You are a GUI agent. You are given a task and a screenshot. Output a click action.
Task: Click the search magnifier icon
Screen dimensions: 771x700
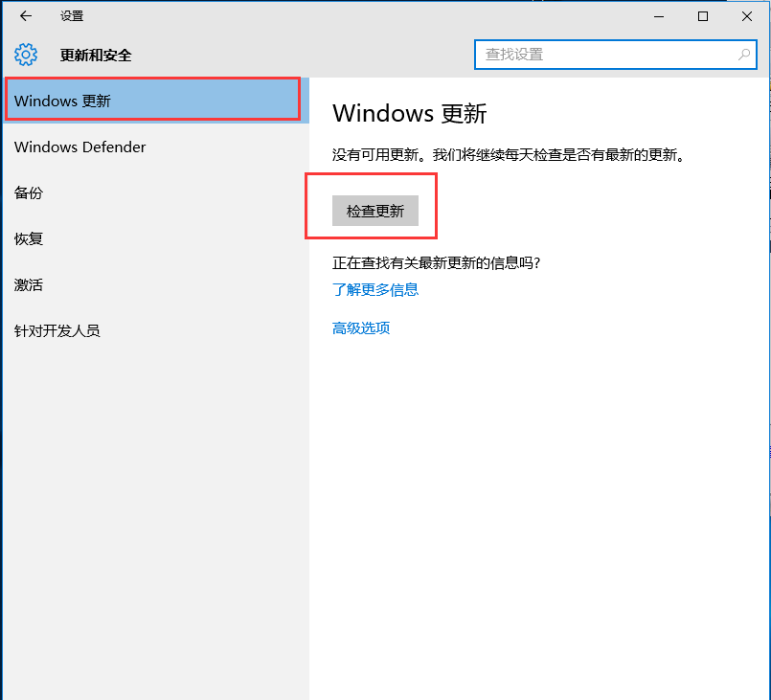click(744, 55)
